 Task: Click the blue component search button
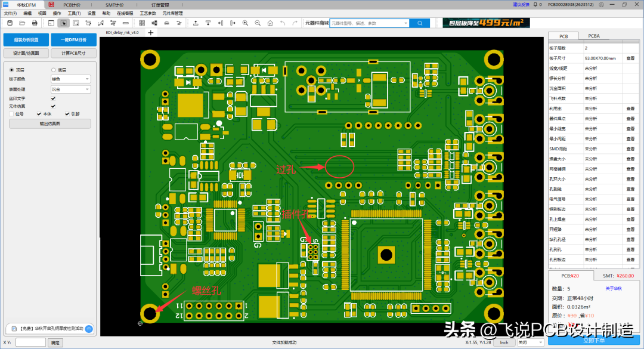pos(419,23)
